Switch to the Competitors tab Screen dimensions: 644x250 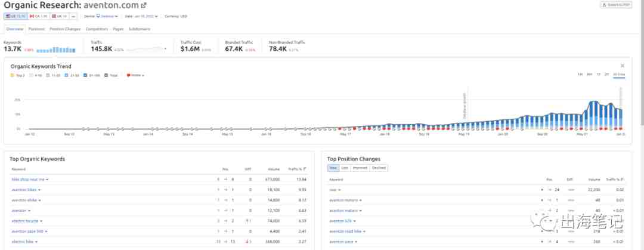pyautogui.click(x=97, y=29)
